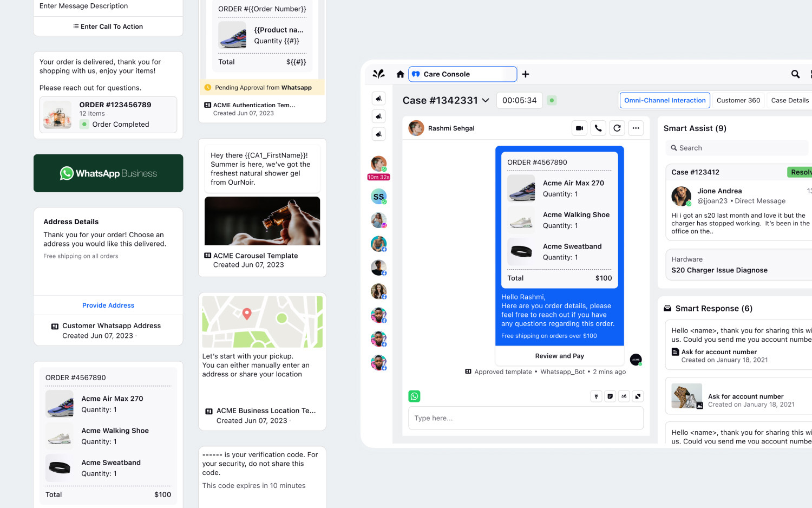
Task: Expand the Case #1342331 dropdown chevron
Action: coord(486,100)
